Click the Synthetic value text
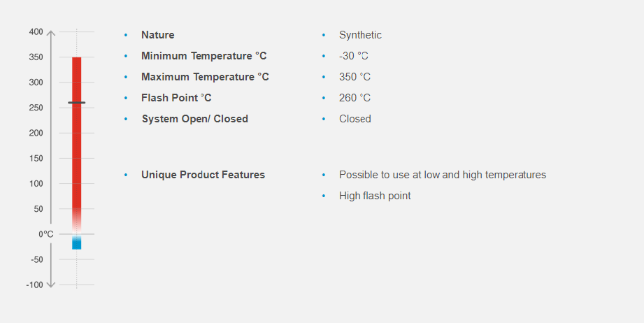644x323 pixels. tap(360, 35)
